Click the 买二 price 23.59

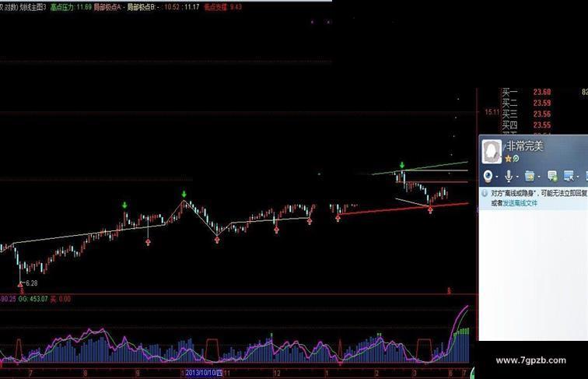point(542,103)
